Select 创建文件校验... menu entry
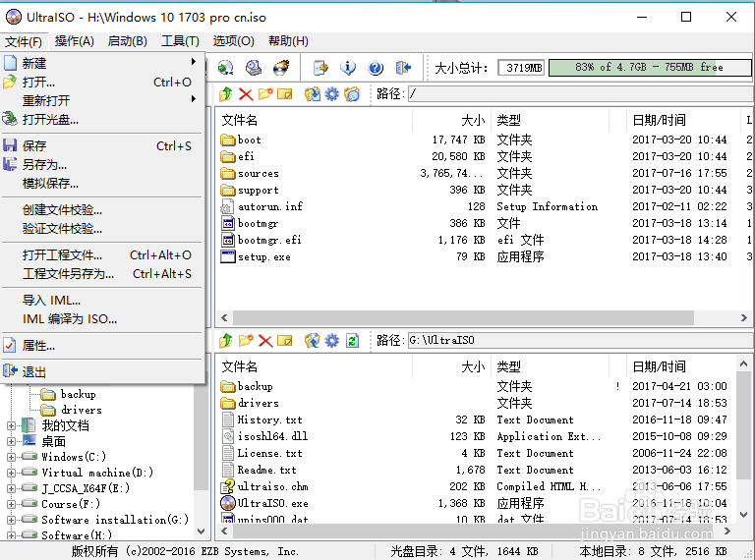 (x=101, y=210)
